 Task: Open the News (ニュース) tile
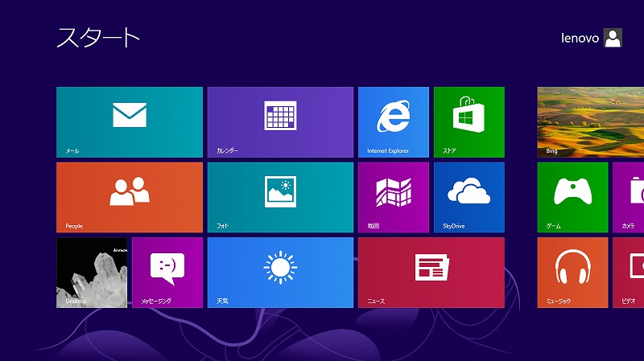click(x=431, y=273)
